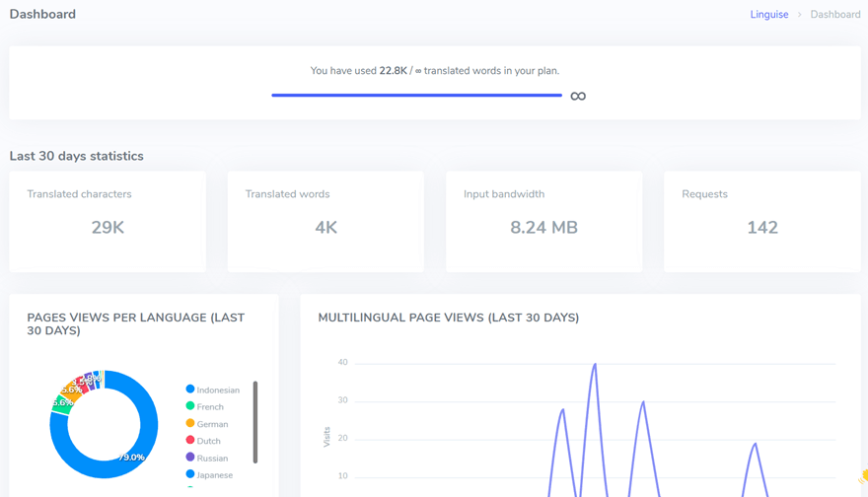
Task: Toggle Indonesian in the chart legend
Action: click(x=213, y=390)
